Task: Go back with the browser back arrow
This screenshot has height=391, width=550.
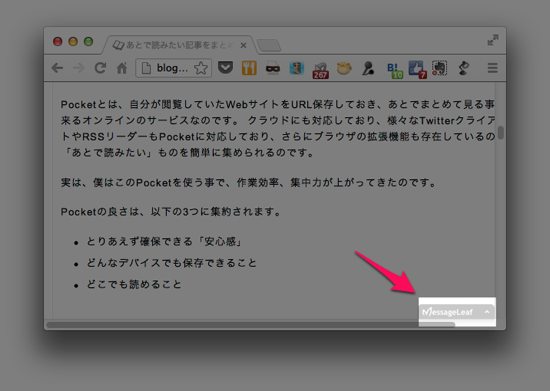Action: point(57,68)
